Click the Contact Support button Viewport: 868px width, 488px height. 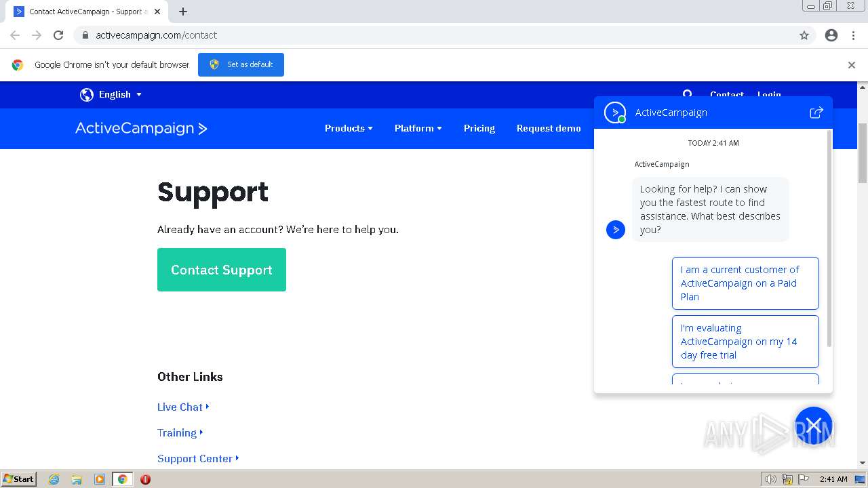(x=222, y=270)
